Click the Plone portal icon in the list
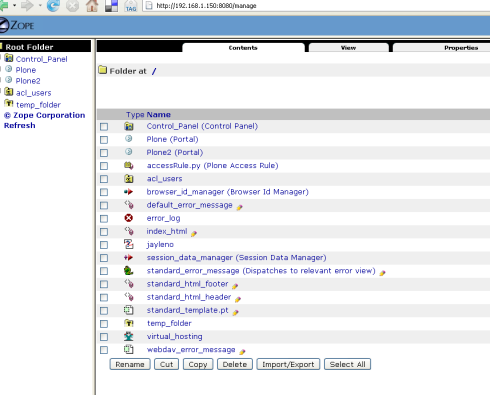 point(129,139)
